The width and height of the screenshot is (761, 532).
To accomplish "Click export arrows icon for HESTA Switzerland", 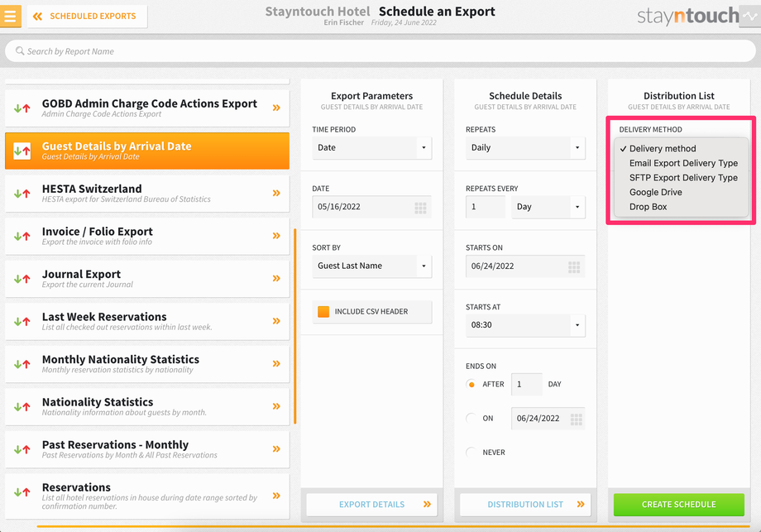I will click(22, 194).
